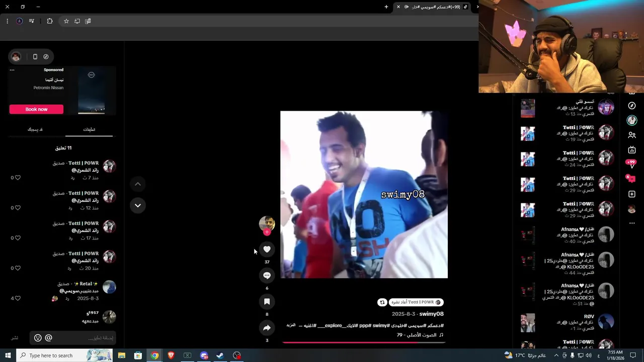Switch to the قد يعجبك tab

click(35, 129)
